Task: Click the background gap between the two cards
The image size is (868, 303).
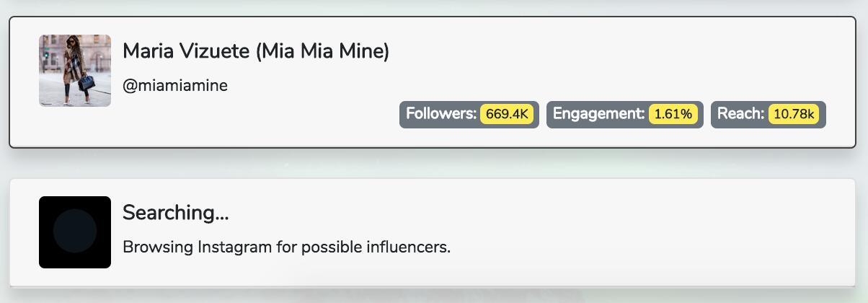Action: [433, 163]
